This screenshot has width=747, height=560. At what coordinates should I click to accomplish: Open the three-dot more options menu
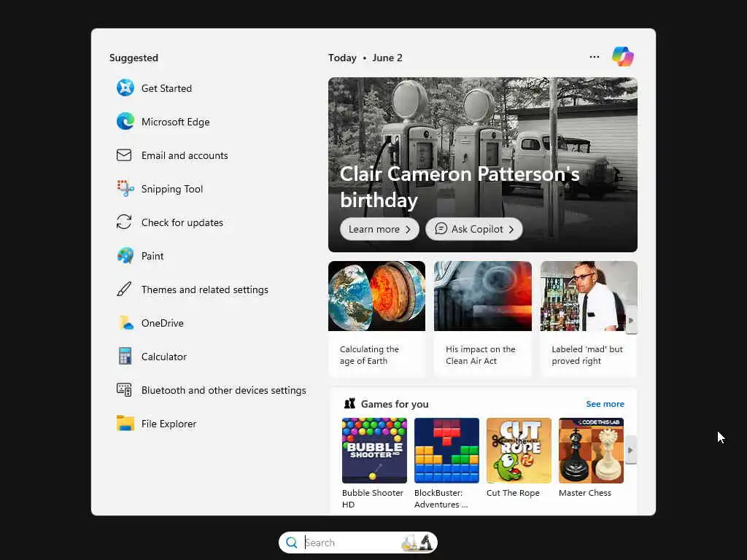point(594,57)
